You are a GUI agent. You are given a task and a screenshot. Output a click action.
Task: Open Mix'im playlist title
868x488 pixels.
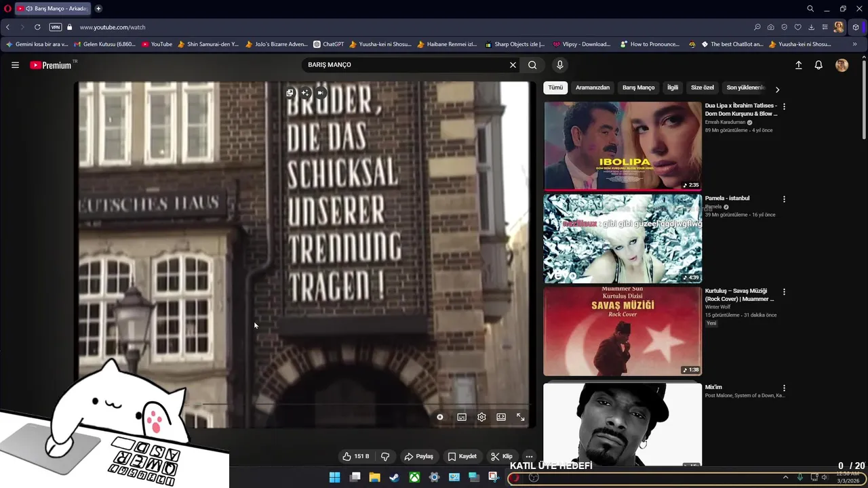[x=713, y=387]
